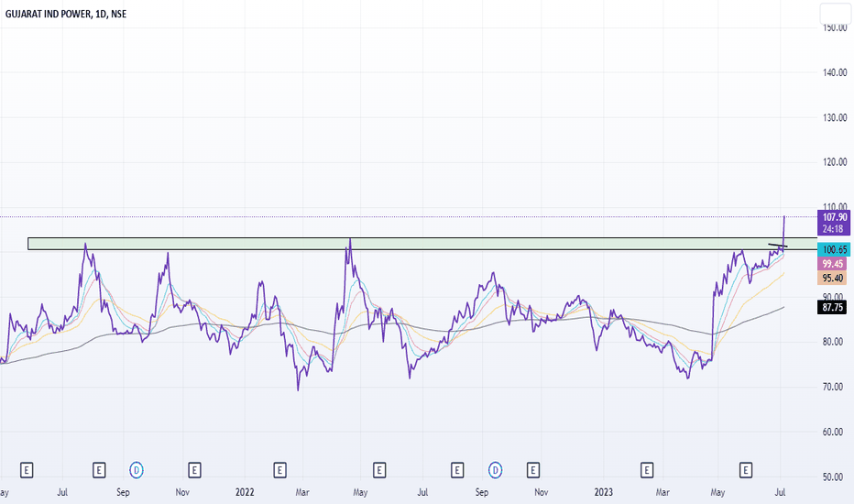Click the earnings marker left of Nov 2022
The height and width of the screenshot is (504, 854).
click(533, 470)
